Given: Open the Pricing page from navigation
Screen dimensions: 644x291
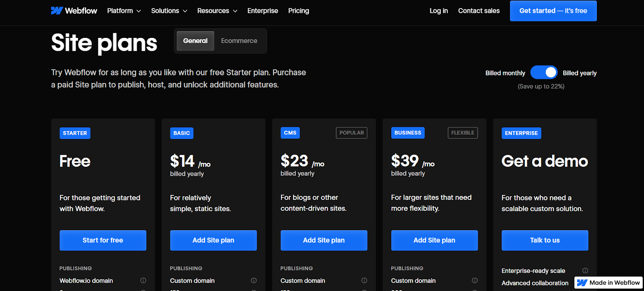Looking at the screenshot, I should click(x=299, y=11).
